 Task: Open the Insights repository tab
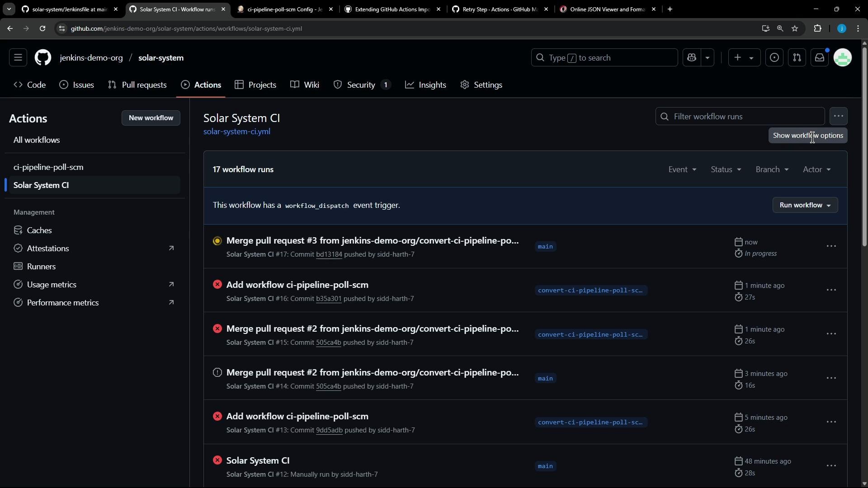coord(425,85)
